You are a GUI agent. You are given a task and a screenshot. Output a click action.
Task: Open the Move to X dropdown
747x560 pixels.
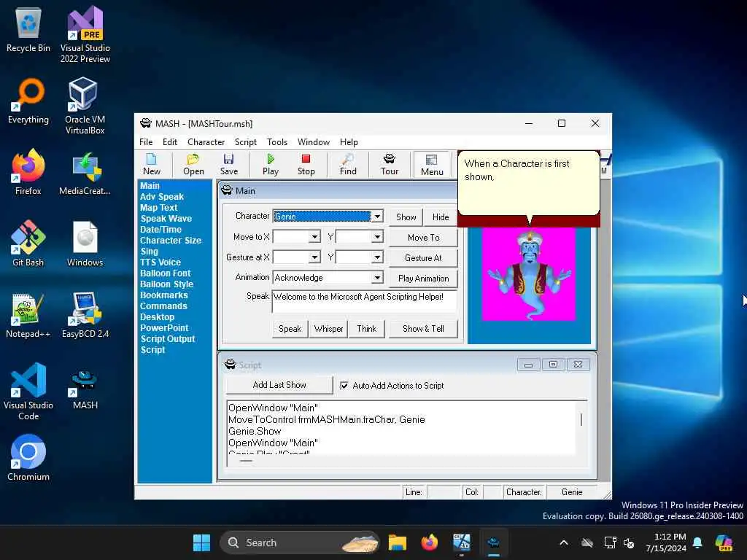(x=314, y=237)
